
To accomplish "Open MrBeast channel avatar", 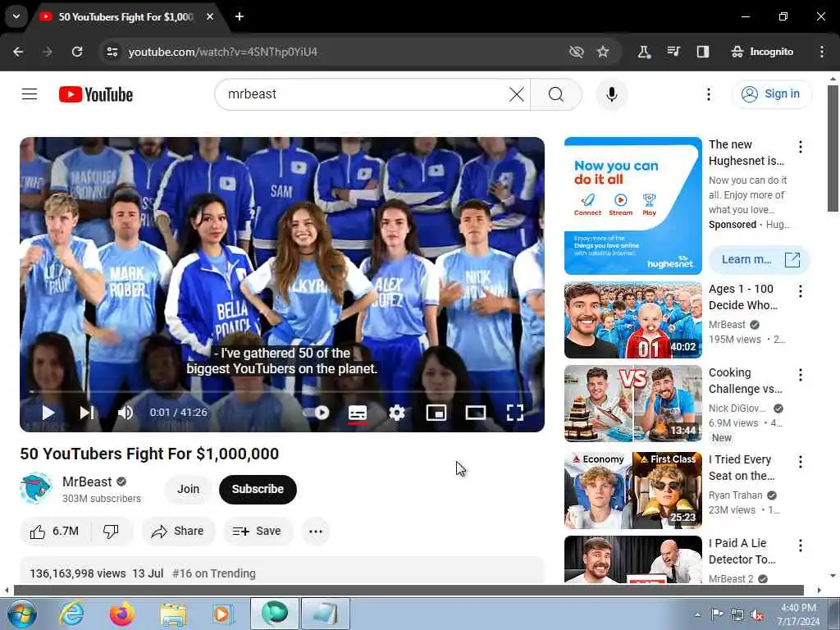I will point(36,489).
